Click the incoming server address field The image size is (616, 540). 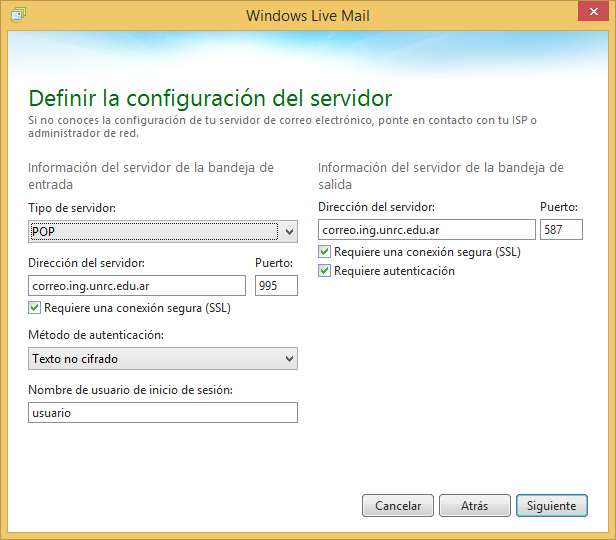pyautogui.click(x=137, y=286)
